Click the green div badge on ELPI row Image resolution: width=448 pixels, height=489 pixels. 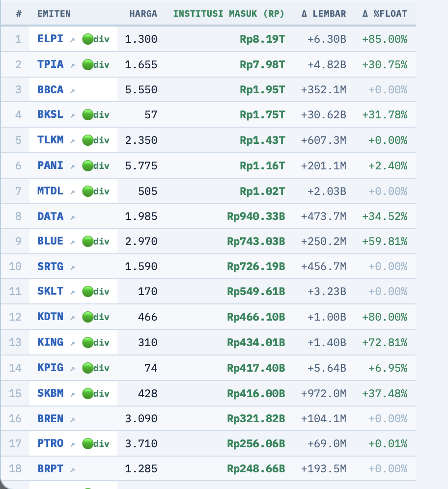pos(96,39)
